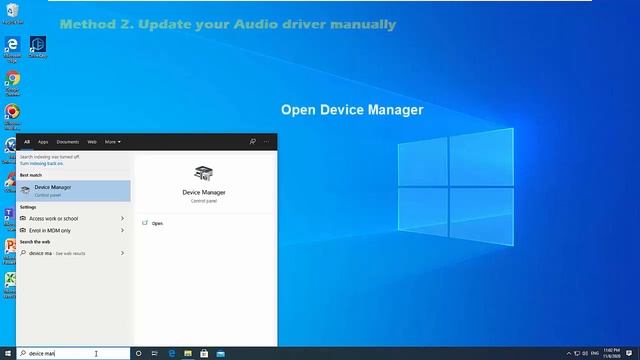Open the Action Center notifications icon

(x=629, y=353)
